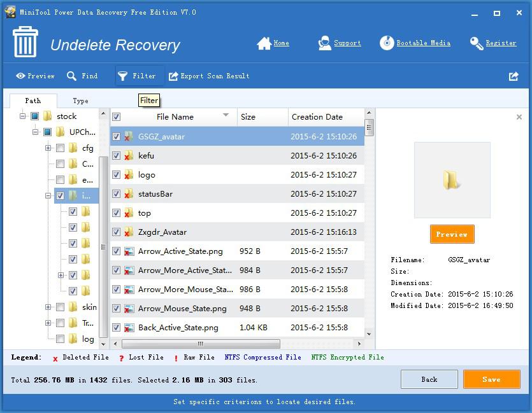Viewport: 532px width, 413px height.
Task: Click the Back_Active_State.png image file icon
Action: (129, 328)
